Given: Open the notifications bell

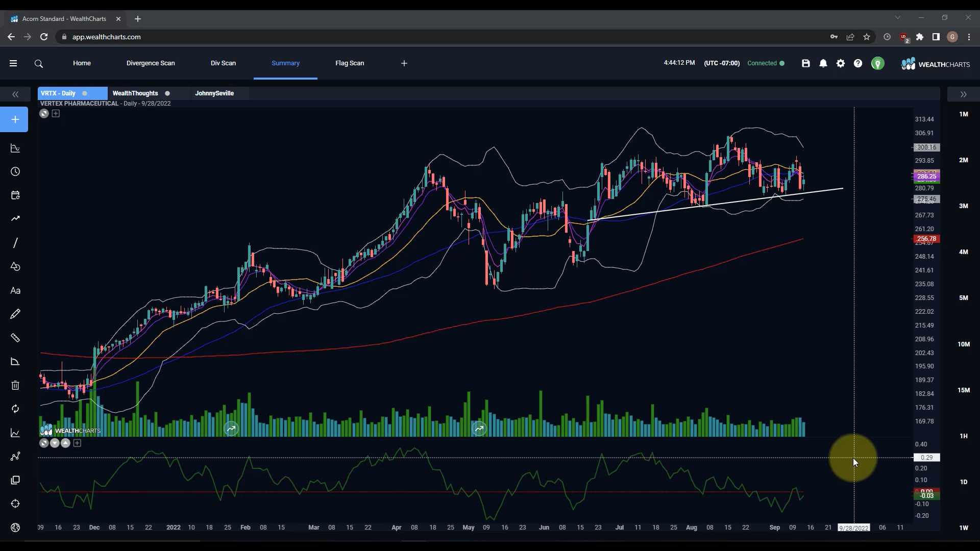Looking at the screenshot, I should click(x=823, y=63).
